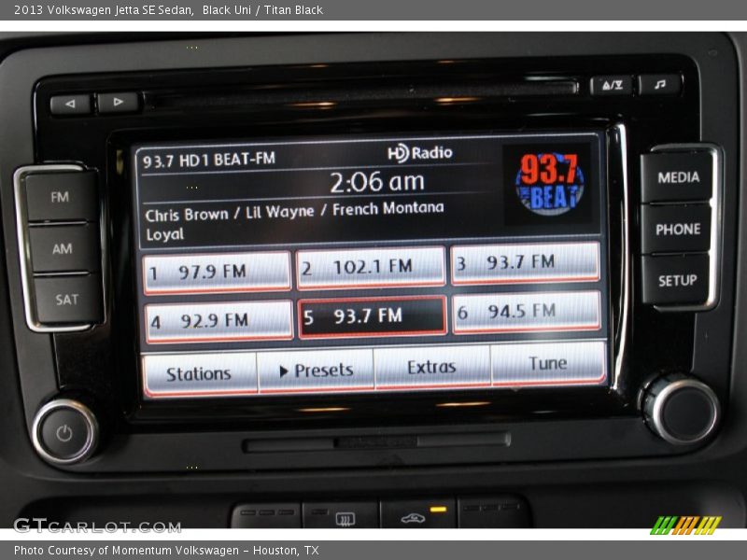The image size is (747, 560).
Task: Tap the HD Radio logo
Action: click(419, 153)
